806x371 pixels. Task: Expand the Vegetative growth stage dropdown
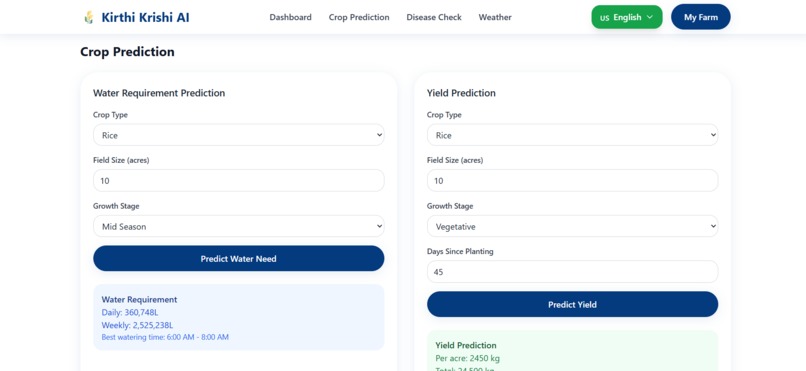tap(572, 226)
